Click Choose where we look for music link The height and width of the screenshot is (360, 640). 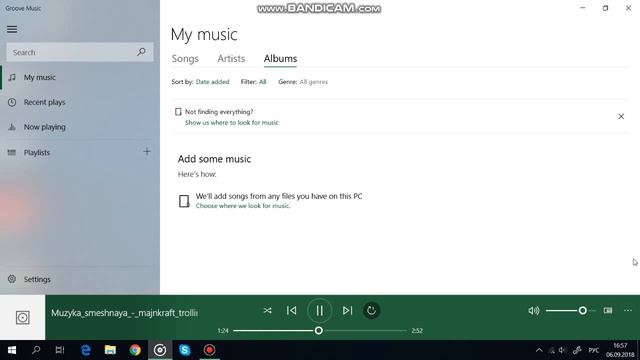point(243,206)
